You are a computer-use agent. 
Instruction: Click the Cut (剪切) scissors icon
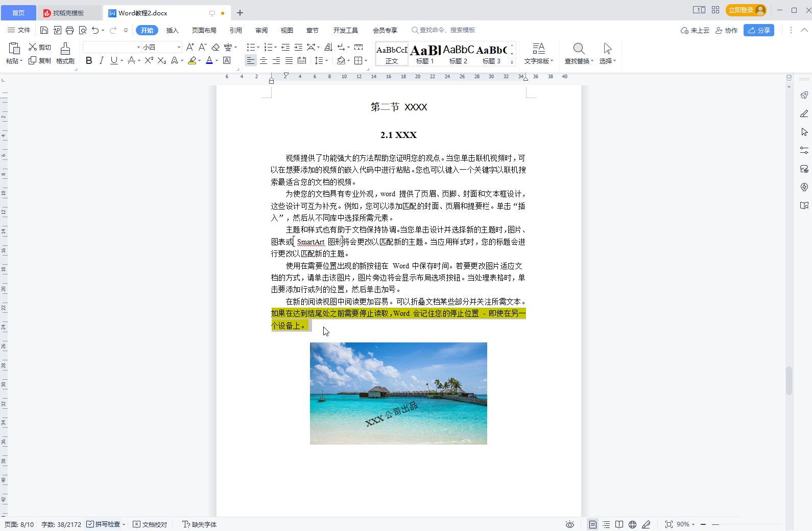coord(33,47)
